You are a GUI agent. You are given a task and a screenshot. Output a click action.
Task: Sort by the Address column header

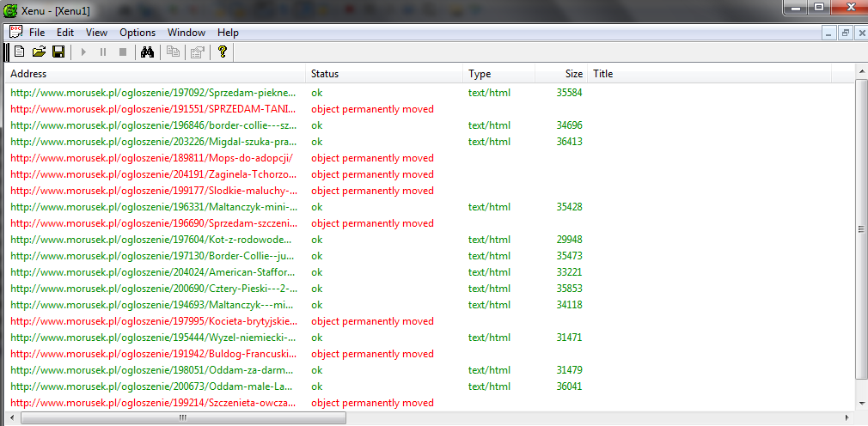(156, 74)
